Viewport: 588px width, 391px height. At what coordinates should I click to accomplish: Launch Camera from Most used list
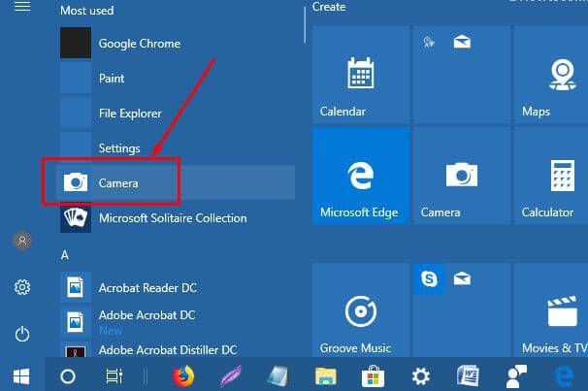177,182
